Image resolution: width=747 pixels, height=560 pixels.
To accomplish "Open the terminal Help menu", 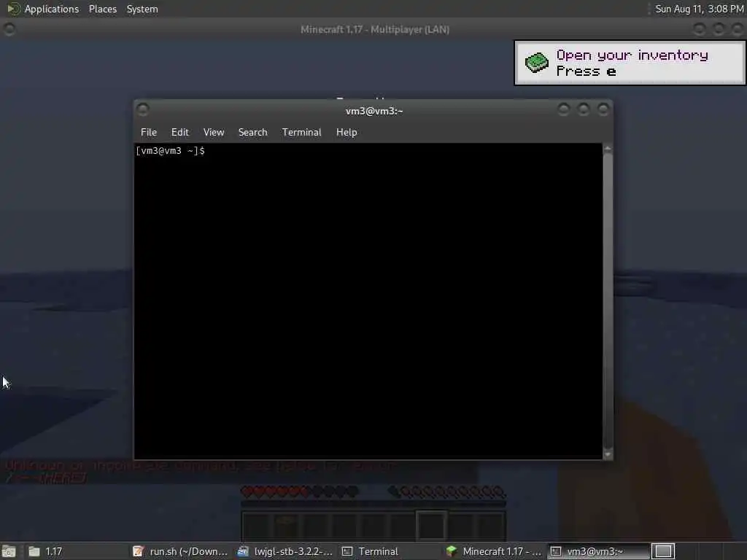I will tap(347, 133).
